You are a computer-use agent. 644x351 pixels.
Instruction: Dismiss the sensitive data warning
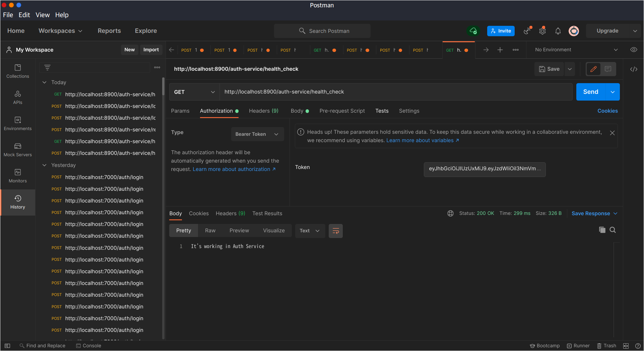612,133
